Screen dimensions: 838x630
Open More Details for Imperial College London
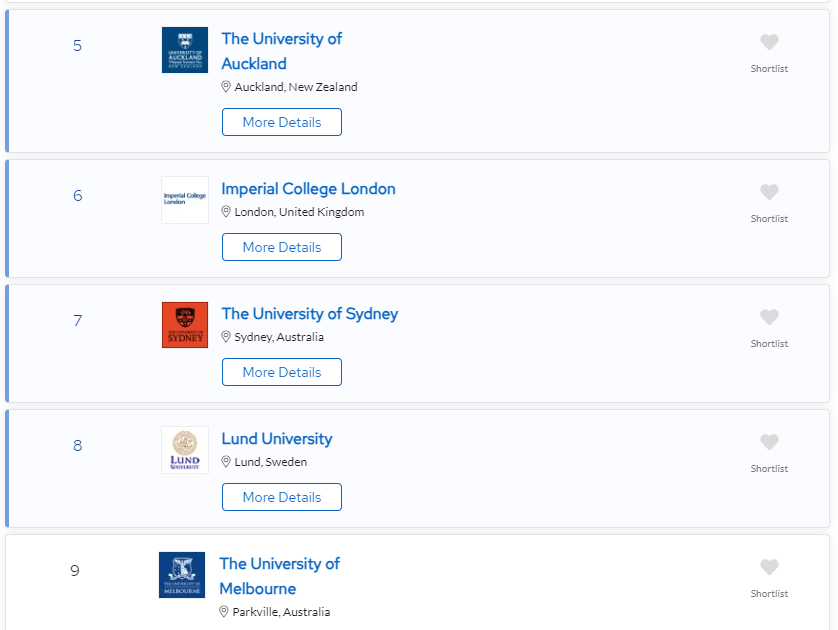tap(282, 247)
